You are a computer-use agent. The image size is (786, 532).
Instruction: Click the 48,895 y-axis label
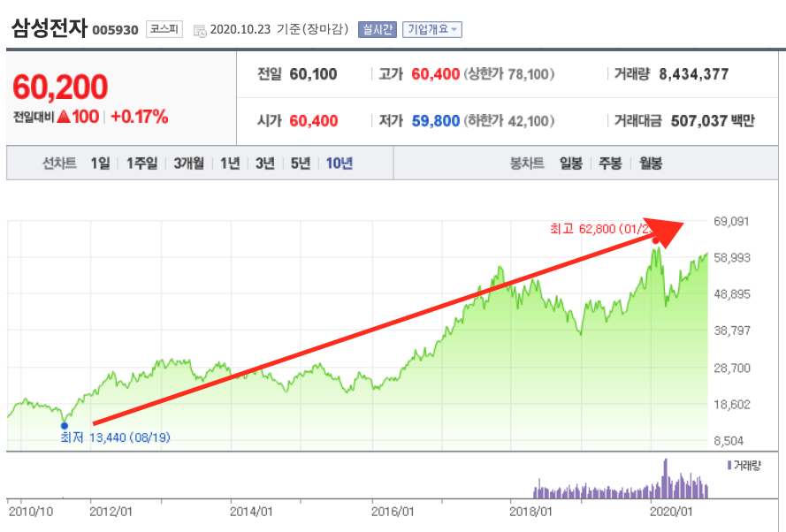click(732, 294)
